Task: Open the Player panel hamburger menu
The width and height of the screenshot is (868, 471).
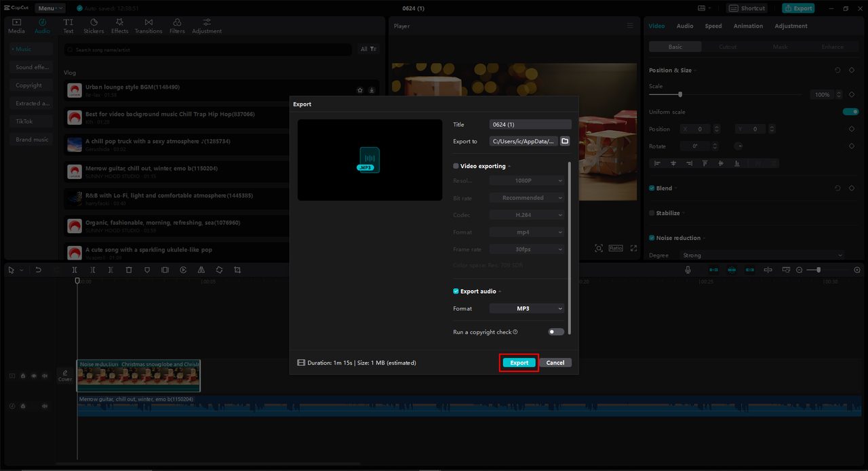Action: pyautogui.click(x=630, y=26)
